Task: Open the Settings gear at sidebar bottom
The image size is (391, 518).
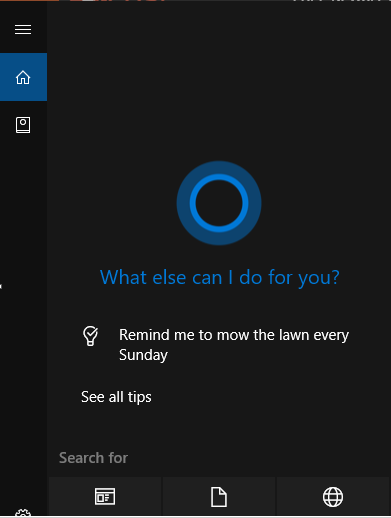Action: 23,513
